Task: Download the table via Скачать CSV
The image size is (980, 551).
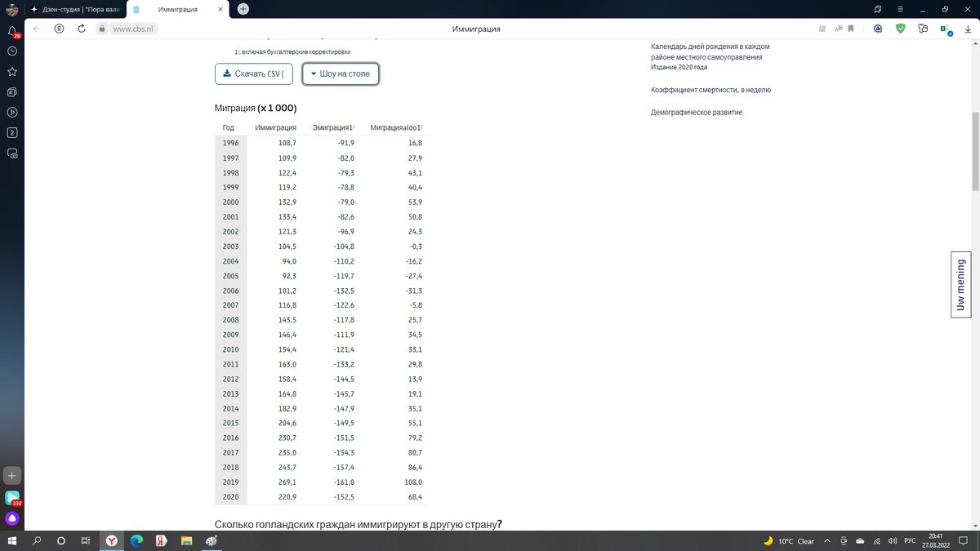Action: point(253,73)
